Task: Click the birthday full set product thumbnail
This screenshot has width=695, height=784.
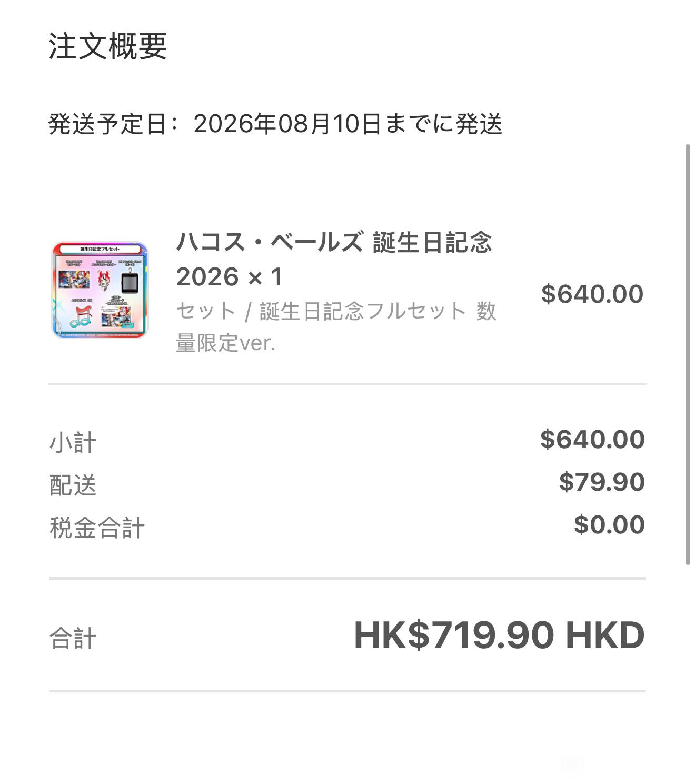Action: 100,290
